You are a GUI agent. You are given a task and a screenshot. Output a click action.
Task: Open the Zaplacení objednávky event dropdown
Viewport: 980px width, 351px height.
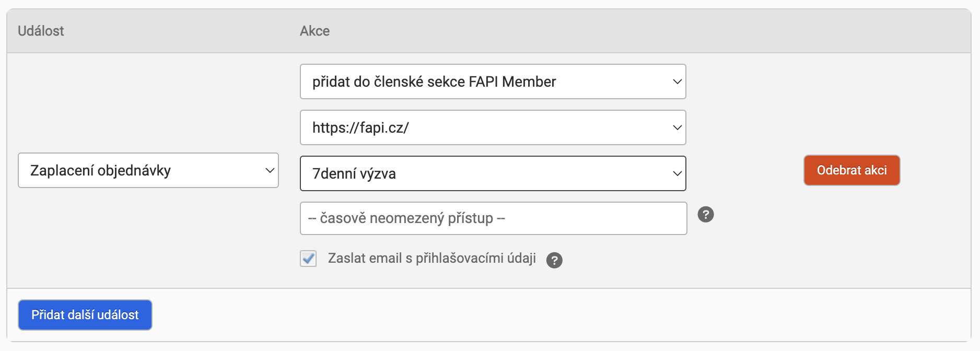[x=148, y=170]
